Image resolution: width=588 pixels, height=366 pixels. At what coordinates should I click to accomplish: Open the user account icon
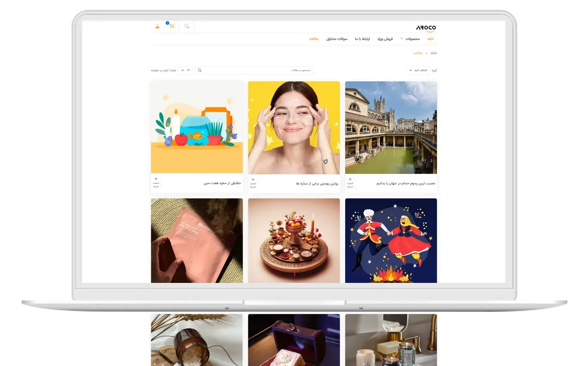pyautogui.click(x=157, y=26)
